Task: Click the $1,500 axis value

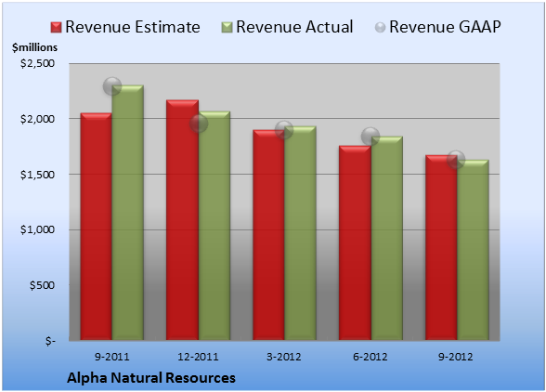Action: [x=37, y=175]
